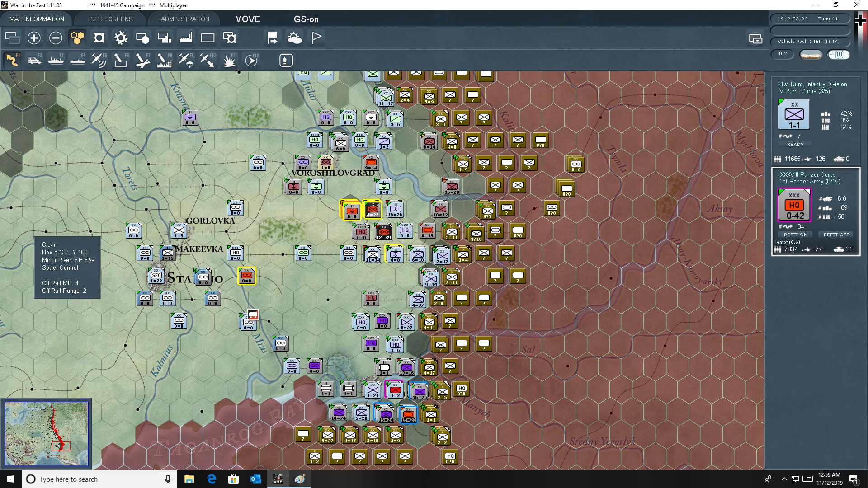Click the Kempf leader name
868x488 pixels.
coord(787,242)
